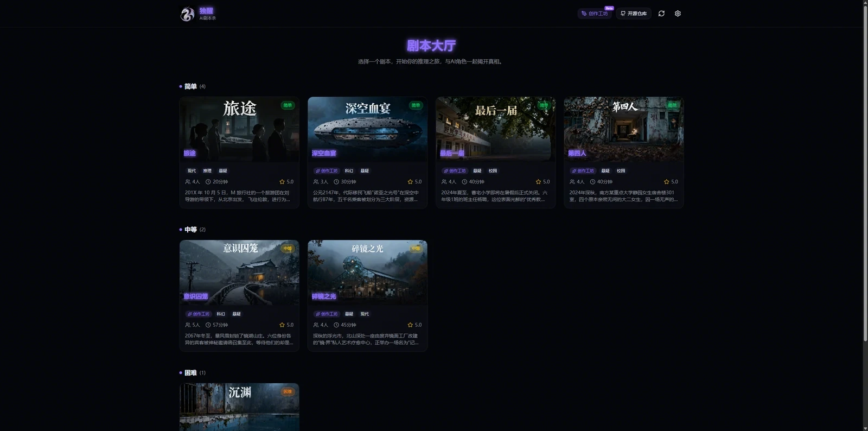Click the players icon on 旅途 card
Viewport: 868px width, 431px height.
pos(188,182)
